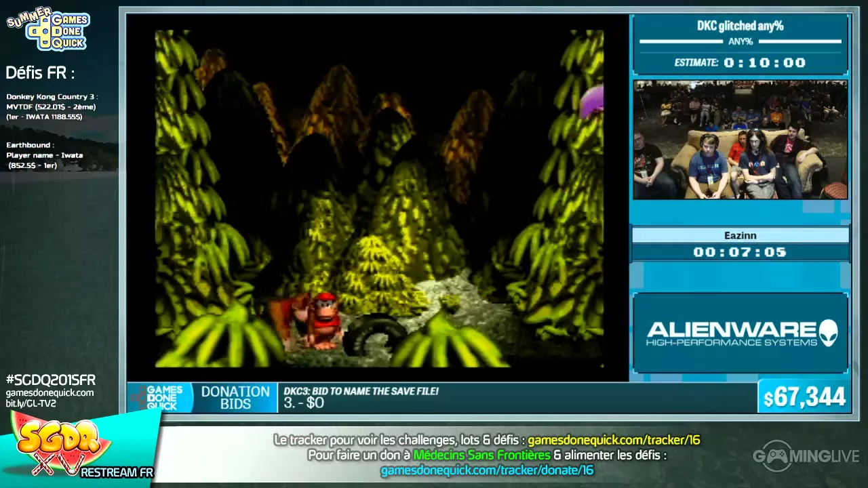Click the #SGDQ2015FR hashtag
The width and height of the screenshot is (868, 488).
coord(51,380)
